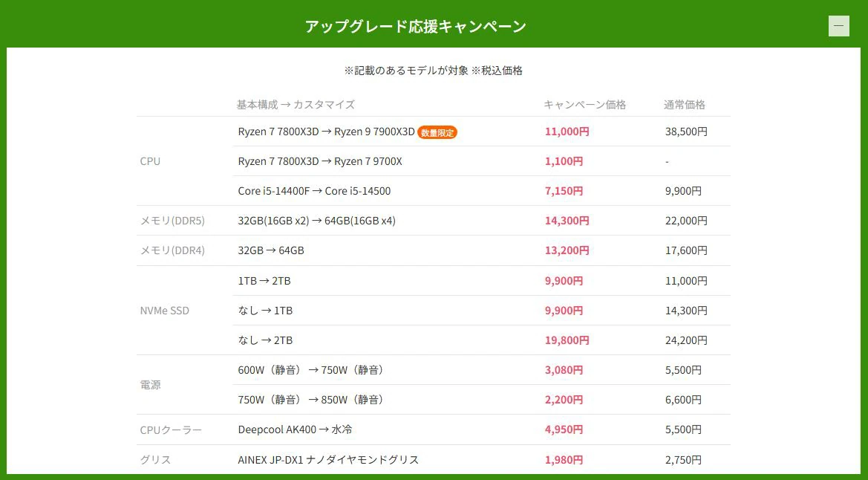Collapse the campaign panel using the minus button

pyautogui.click(x=838, y=26)
